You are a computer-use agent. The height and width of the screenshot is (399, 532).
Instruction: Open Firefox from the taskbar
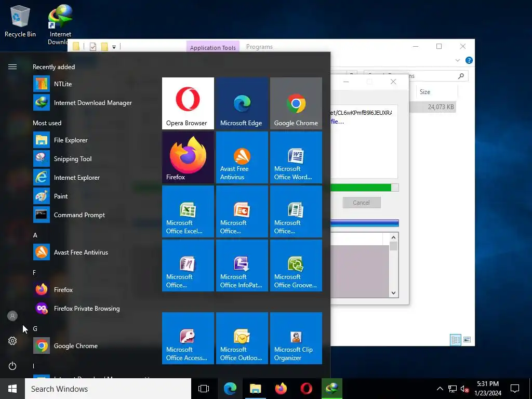click(281, 389)
